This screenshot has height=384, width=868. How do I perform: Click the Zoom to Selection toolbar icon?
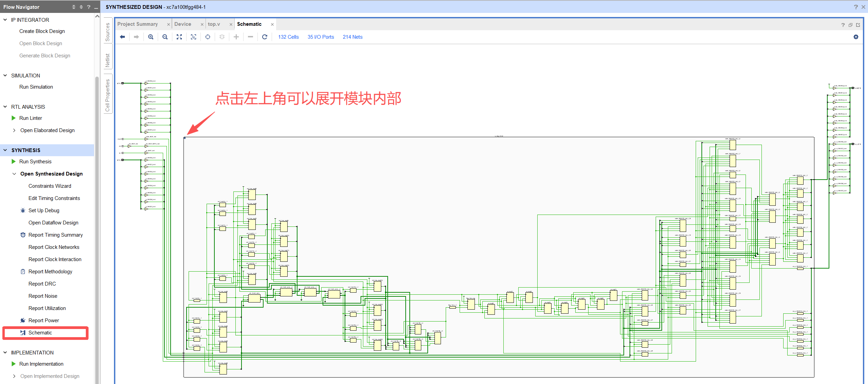coord(193,37)
